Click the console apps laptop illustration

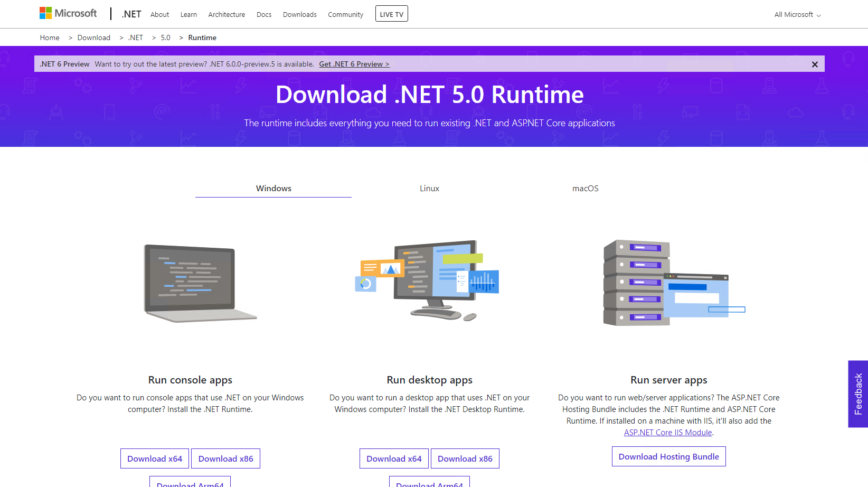point(194,283)
